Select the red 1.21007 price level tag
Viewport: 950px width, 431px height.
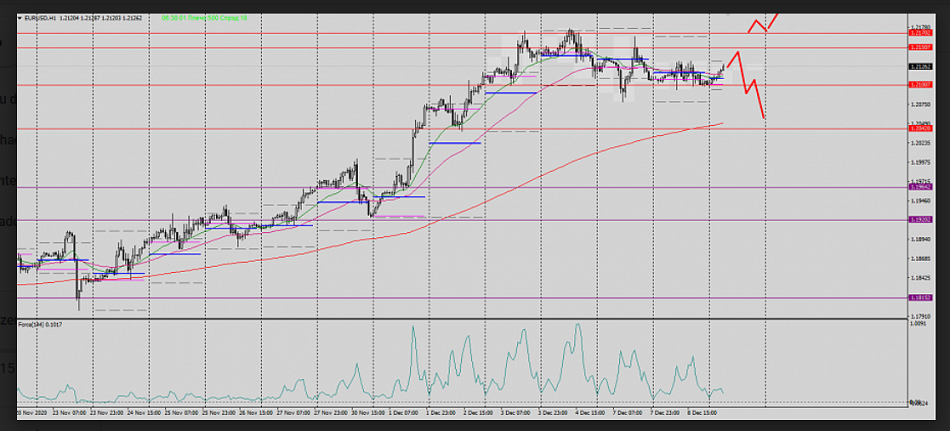coord(920,85)
